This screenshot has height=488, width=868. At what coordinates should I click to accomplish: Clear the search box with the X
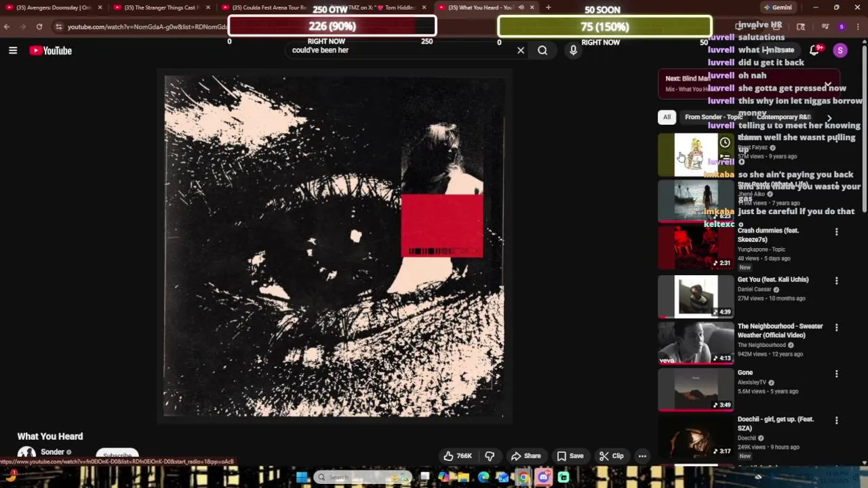(521, 50)
